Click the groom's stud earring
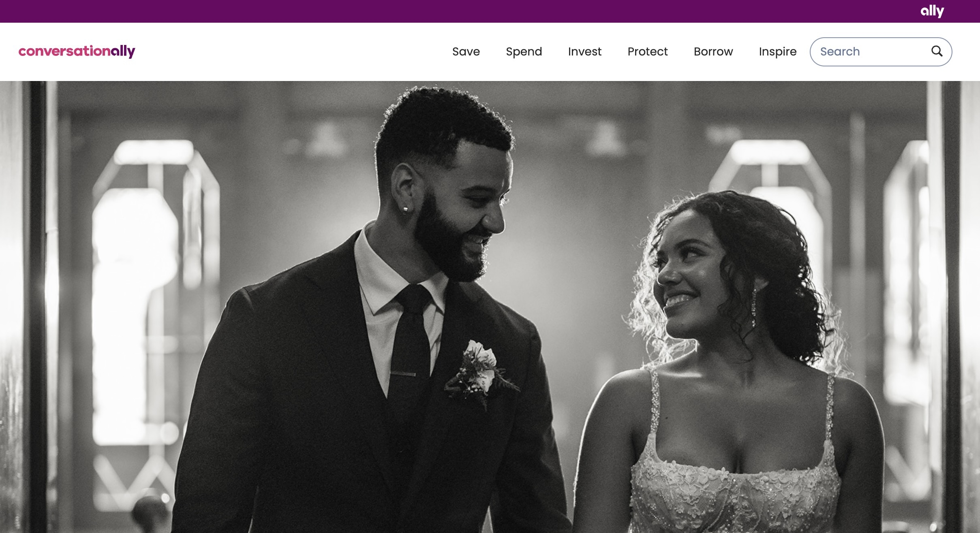The image size is (980, 533). [405, 209]
